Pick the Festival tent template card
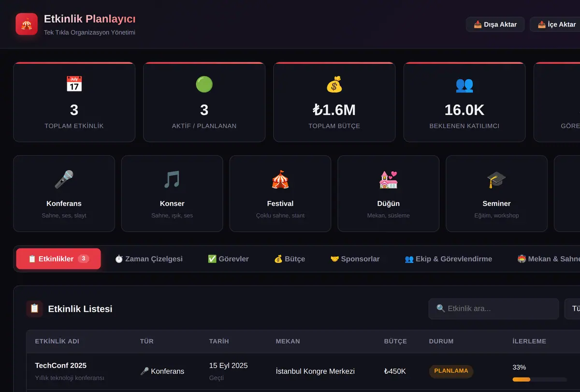The width and height of the screenshot is (580, 392). click(x=280, y=193)
